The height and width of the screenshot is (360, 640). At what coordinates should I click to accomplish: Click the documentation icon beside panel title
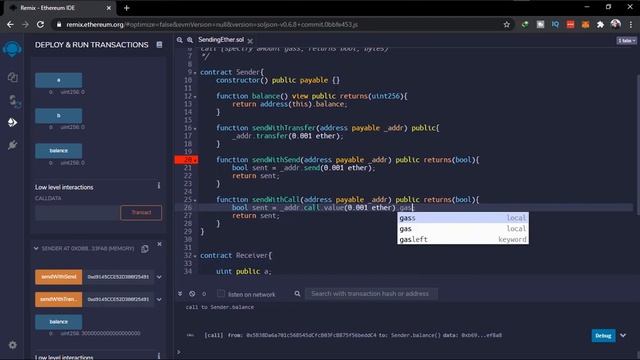[x=159, y=44]
